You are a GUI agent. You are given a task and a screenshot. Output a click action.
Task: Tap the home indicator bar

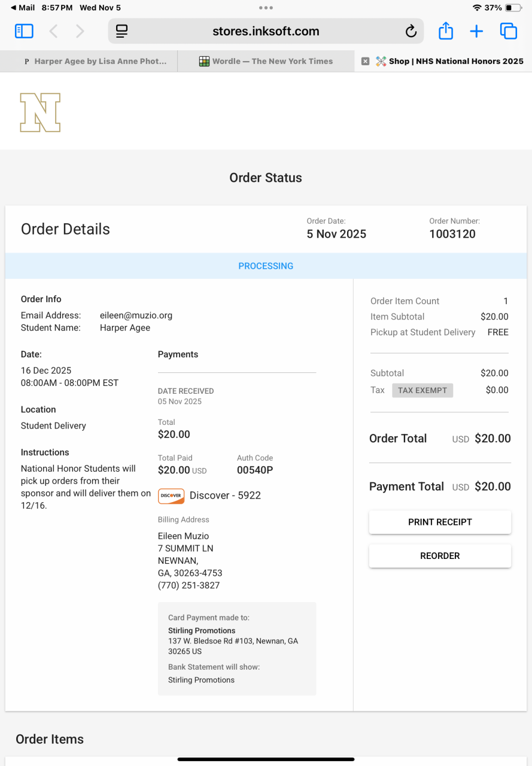266,759
